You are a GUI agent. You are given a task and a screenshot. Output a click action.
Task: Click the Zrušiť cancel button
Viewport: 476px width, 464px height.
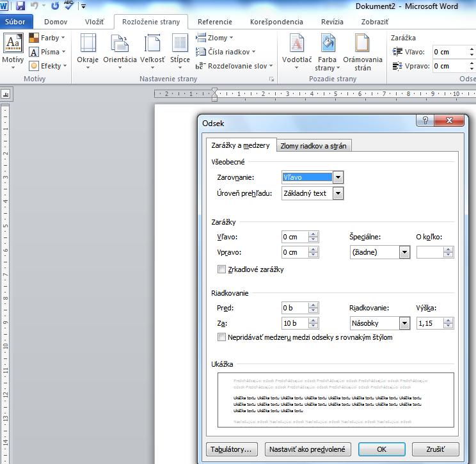[x=435, y=449]
